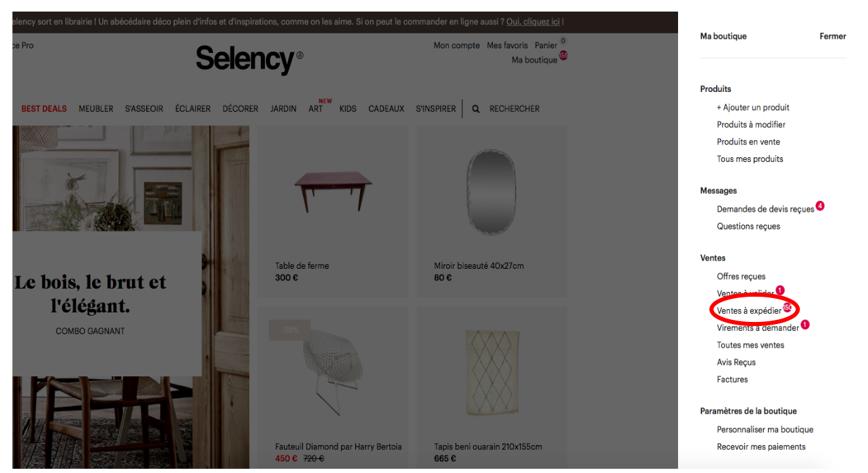Open Produits à modifier
Viewport: 868px width, 473px height.
(x=751, y=125)
